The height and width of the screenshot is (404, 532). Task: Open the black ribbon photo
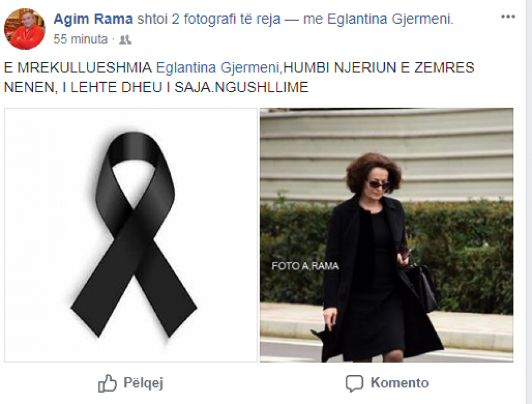[131, 235]
